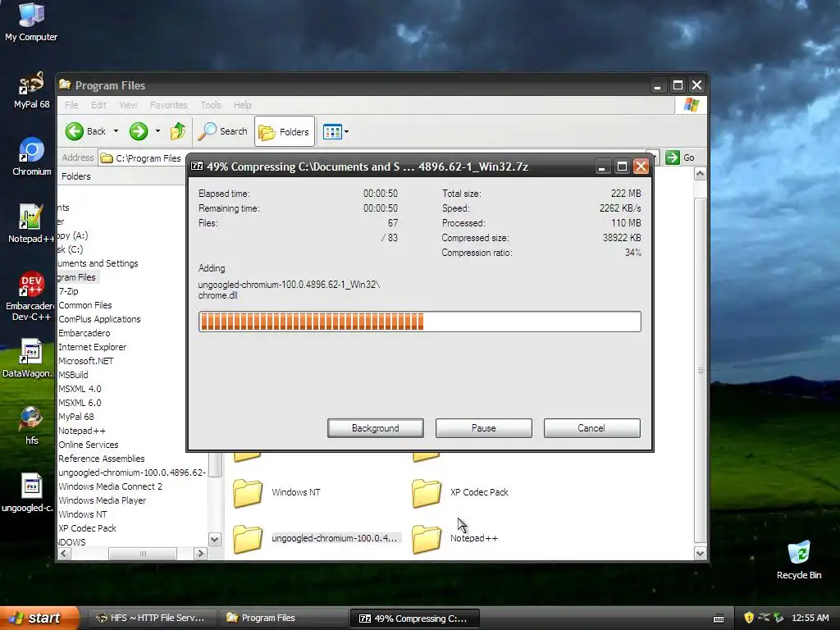The width and height of the screenshot is (840, 630).
Task: Click the system tray clock 12:55 AM
Action: (810, 619)
